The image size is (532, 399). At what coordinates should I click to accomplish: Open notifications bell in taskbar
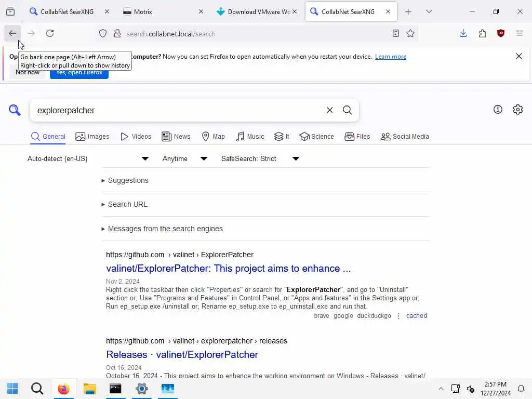point(521,389)
